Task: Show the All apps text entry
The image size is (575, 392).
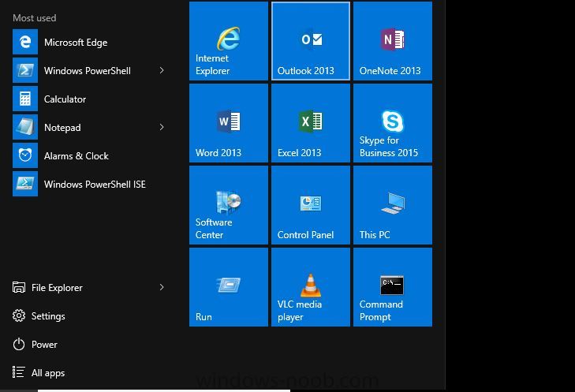Action: (48, 373)
